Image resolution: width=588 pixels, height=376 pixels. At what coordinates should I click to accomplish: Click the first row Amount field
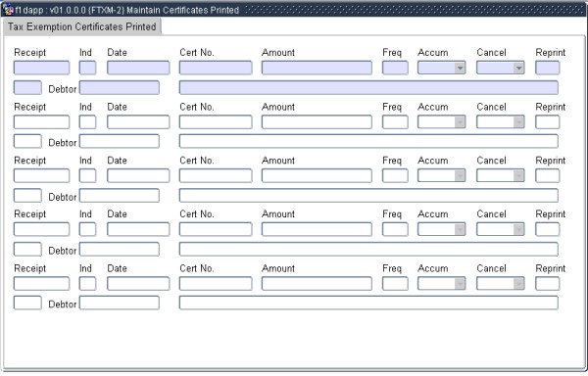[x=317, y=68]
